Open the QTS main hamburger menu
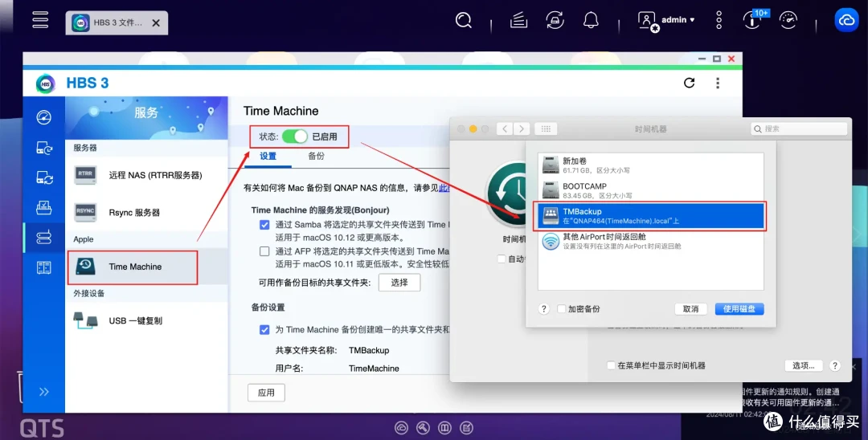The image size is (868, 440). [x=40, y=20]
